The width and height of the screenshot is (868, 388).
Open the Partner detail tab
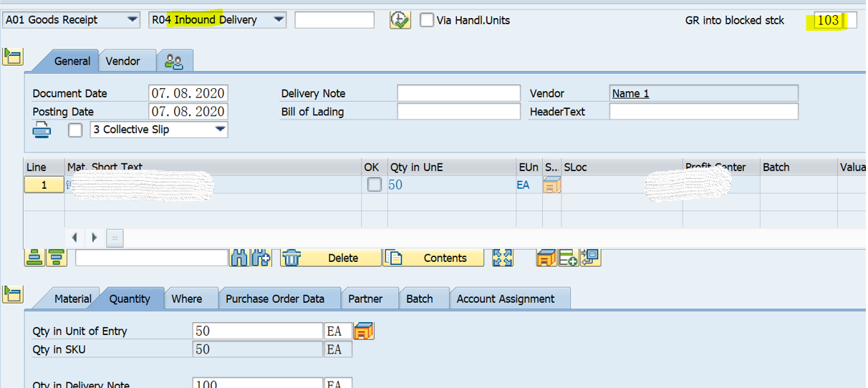pyautogui.click(x=365, y=299)
